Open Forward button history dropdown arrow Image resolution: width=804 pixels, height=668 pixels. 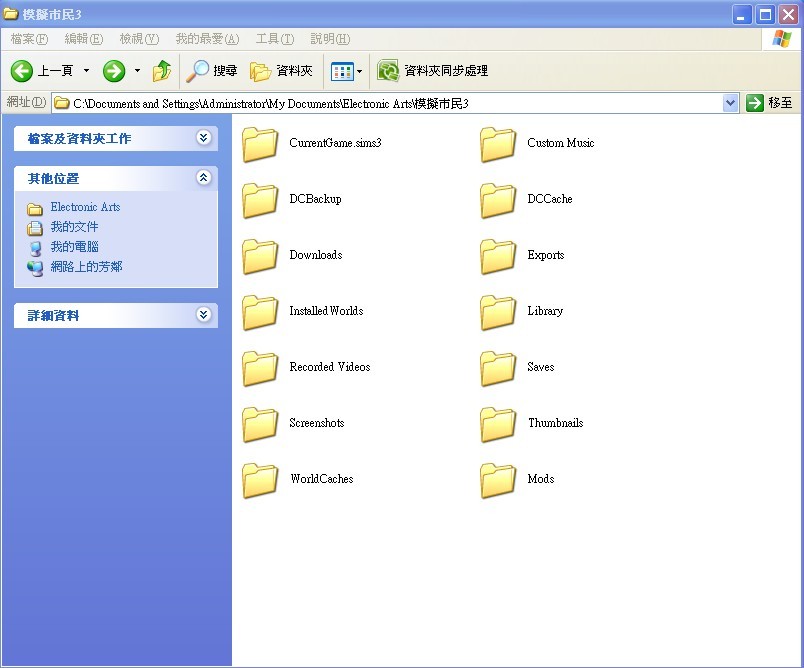pyautogui.click(x=137, y=71)
